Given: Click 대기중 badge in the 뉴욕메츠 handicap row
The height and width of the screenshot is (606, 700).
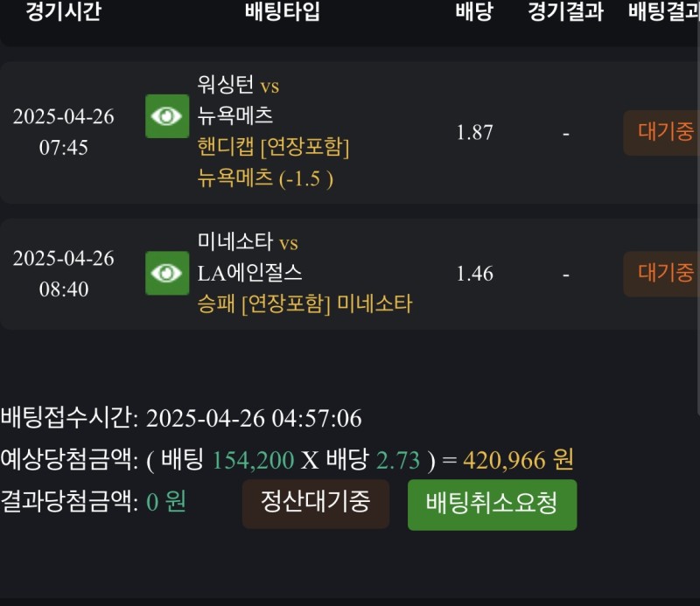Looking at the screenshot, I should [663, 133].
